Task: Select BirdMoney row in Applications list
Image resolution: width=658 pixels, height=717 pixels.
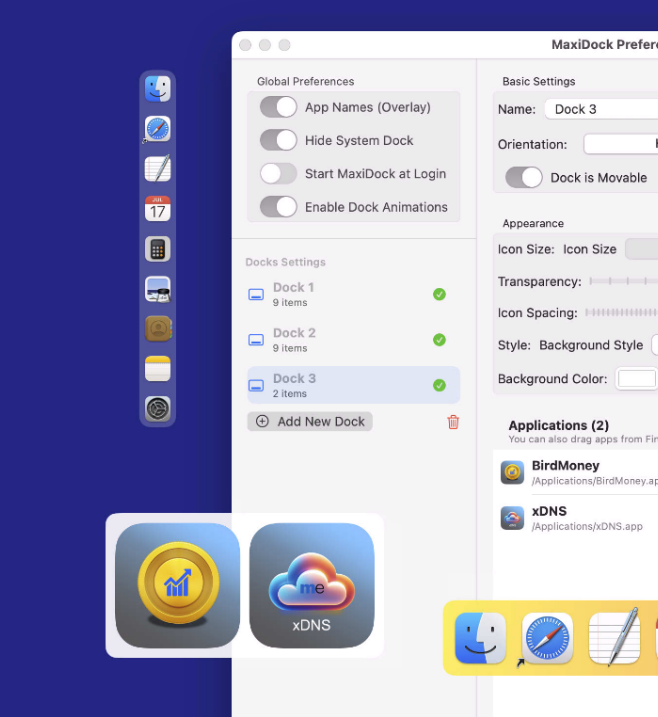Action: [x=576, y=472]
